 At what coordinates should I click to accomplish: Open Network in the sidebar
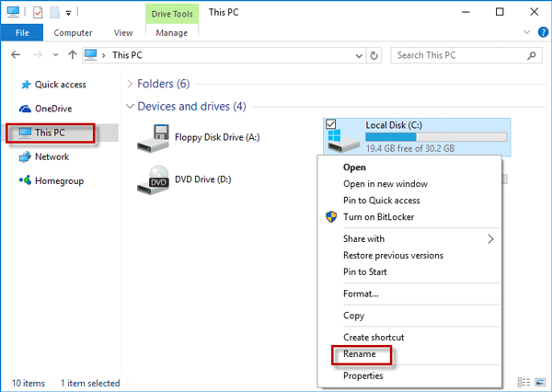click(52, 157)
